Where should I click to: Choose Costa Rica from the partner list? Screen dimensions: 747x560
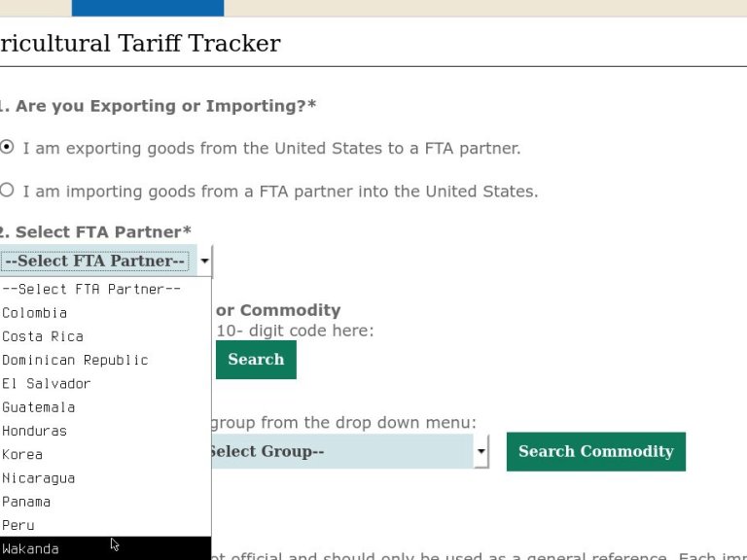(43, 336)
